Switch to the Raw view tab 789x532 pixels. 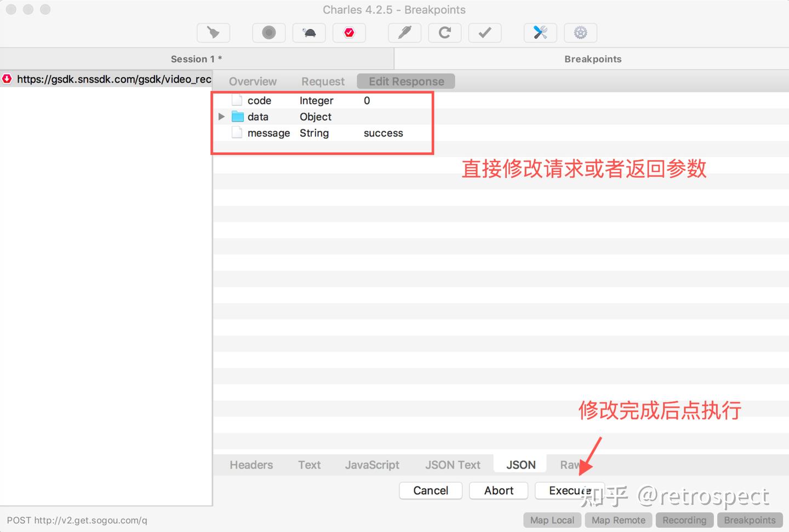(x=570, y=465)
